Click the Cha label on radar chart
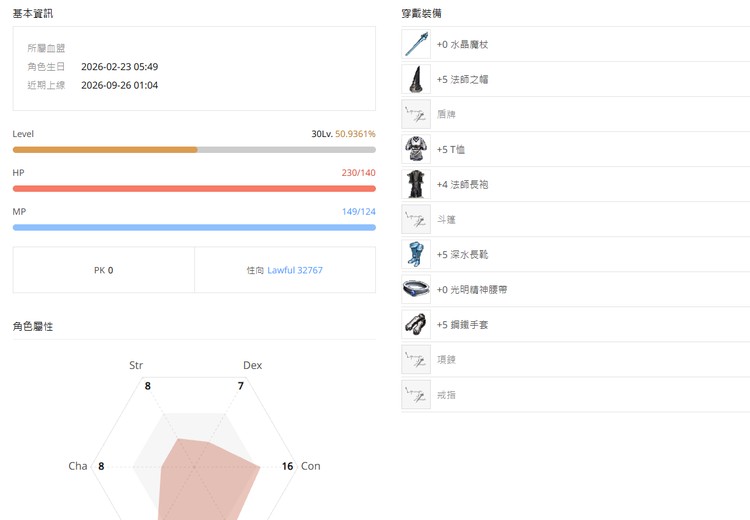 78,466
